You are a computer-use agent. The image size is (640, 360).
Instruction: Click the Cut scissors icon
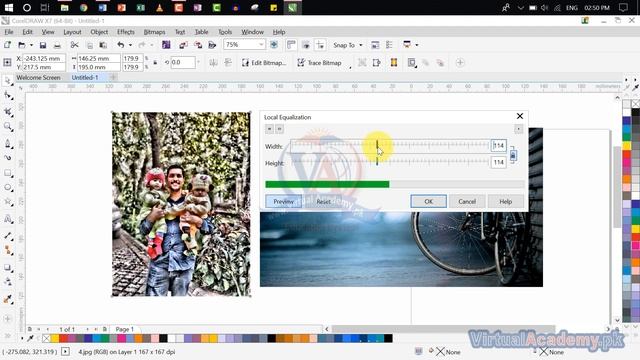tap(74, 45)
